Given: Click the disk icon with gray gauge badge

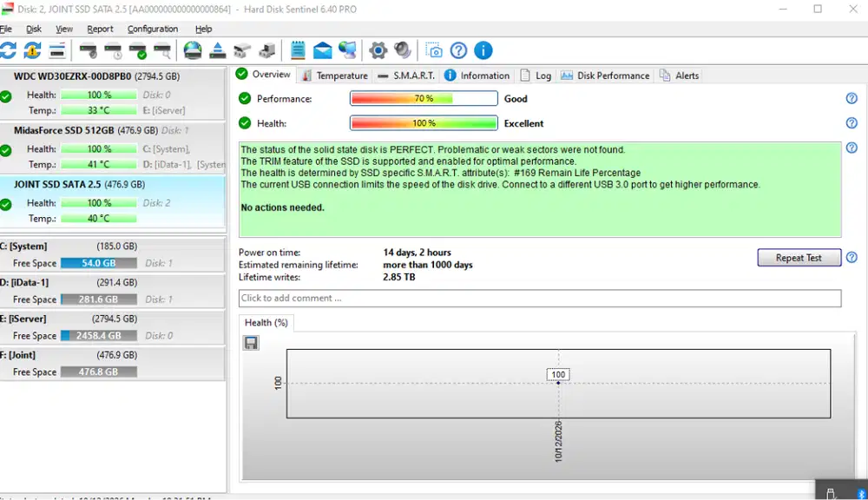Looking at the screenshot, I should click(88, 50).
